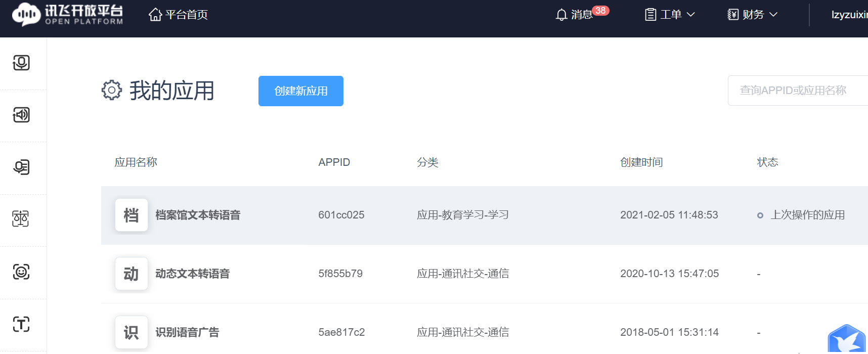This screenshot has height=354, width=868.
Task: Open the speech recognition sidebar icon
Action: click(x=21, y=63)
